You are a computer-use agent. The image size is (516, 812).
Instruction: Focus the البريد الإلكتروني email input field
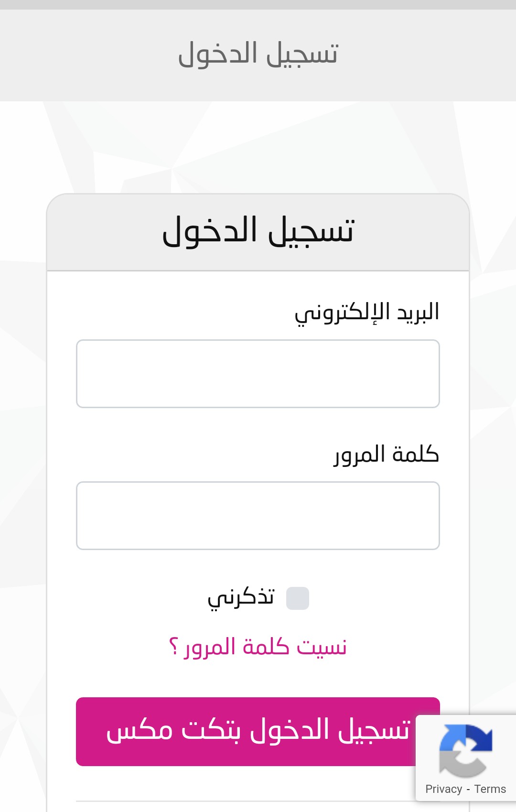pyautogui.click(x=258, y=374)
